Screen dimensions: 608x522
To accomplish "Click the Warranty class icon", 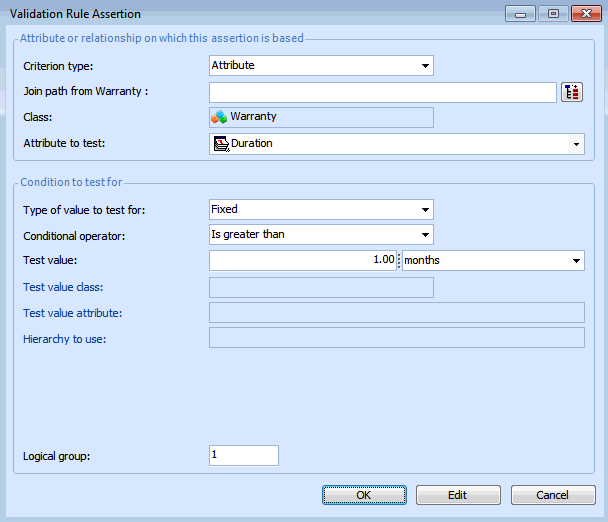I will pyautogui.click(x=219, y=117).
